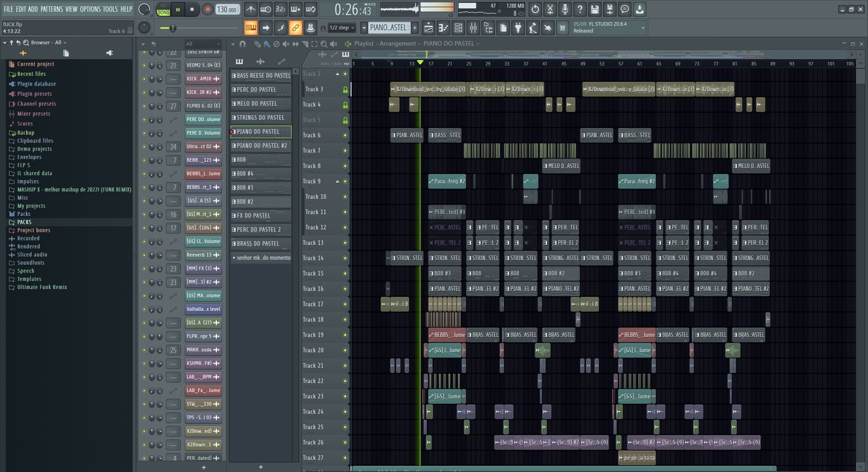Open the 1/2 step snap dropdown
This screenshot has height=472, width=868.
(342, 28)
